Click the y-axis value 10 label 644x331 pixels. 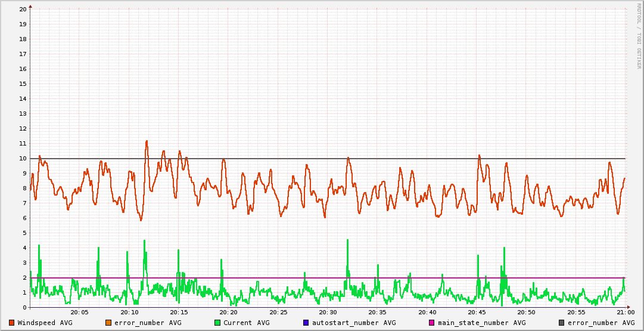click(23, 159)
